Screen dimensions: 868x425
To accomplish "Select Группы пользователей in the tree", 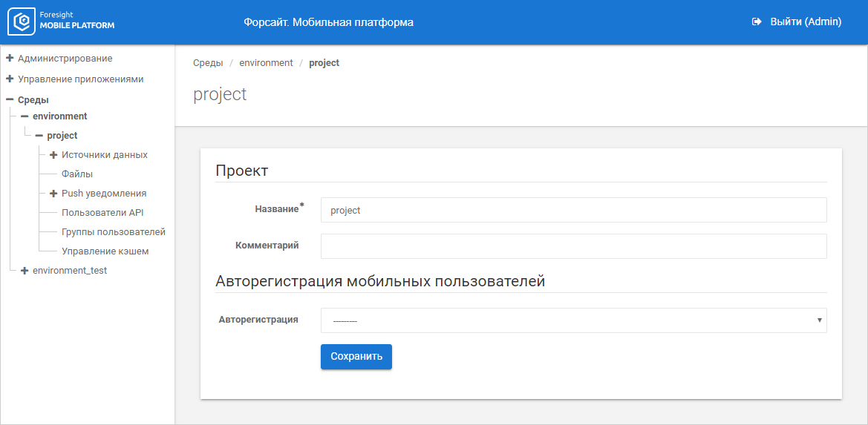I will click(113, 232).
